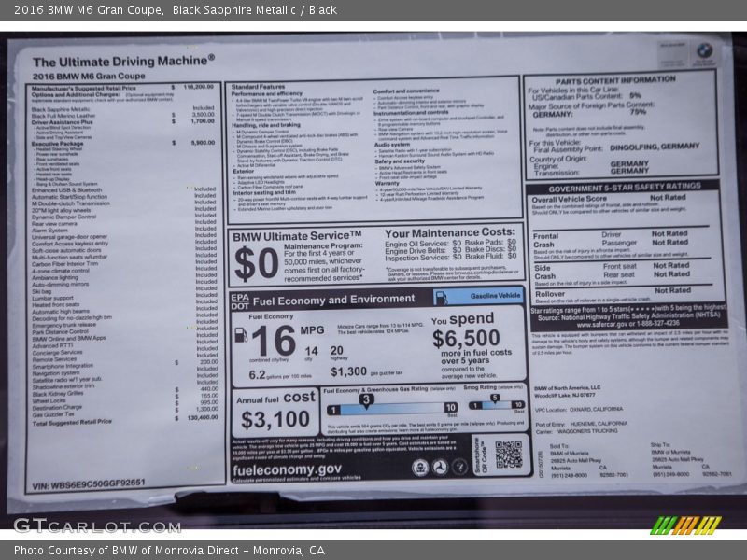Click the fuel pump icon beside 16 MPG
This screenshot has width=747, height=560.
(241, 334)
